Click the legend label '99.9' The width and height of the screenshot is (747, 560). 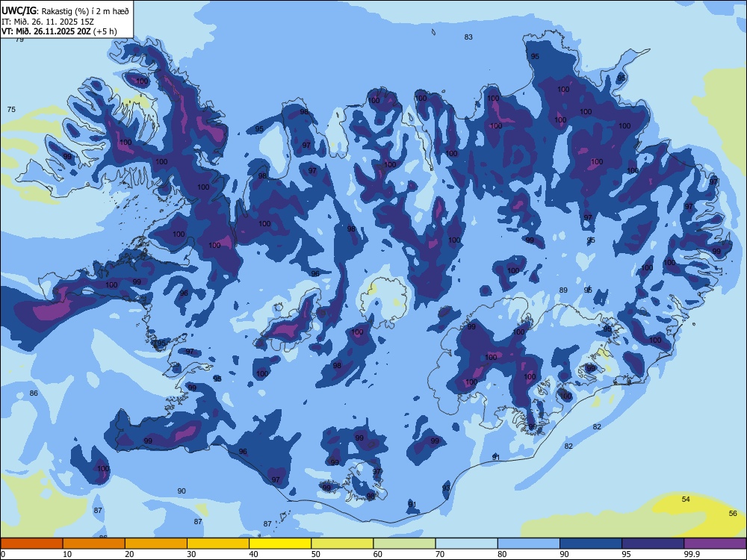pyautogui.click(x=691, y=554)
